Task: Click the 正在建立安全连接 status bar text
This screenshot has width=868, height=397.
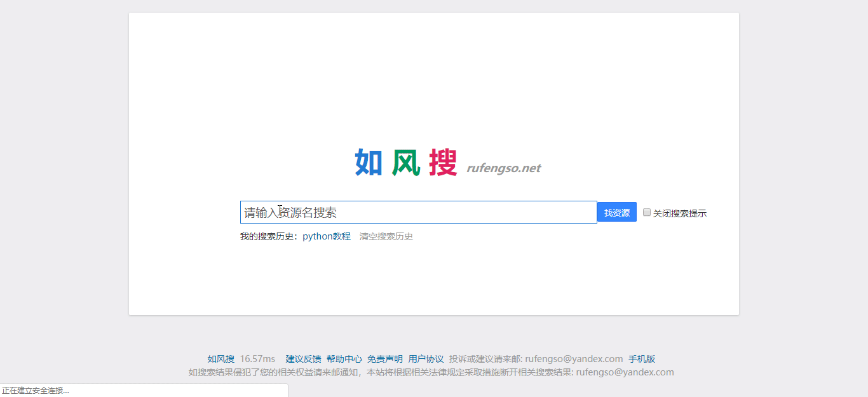Action: [x=36, y=391]
